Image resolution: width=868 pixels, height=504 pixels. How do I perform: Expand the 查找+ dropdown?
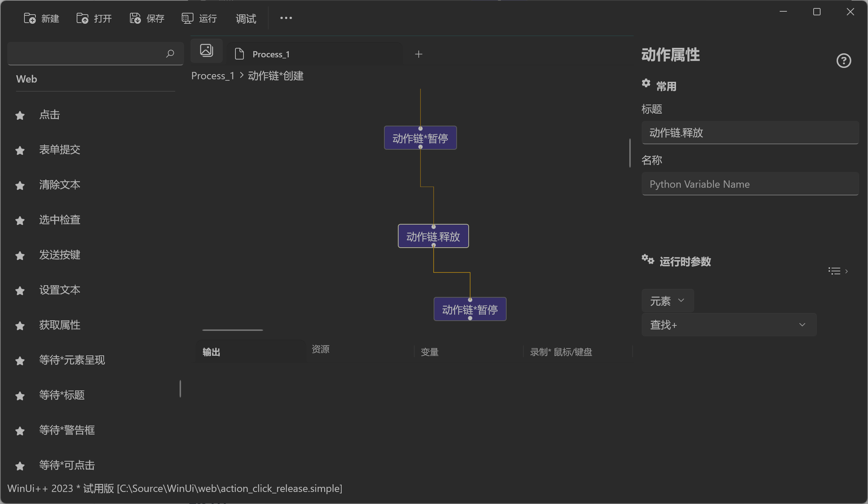[729, 325]
